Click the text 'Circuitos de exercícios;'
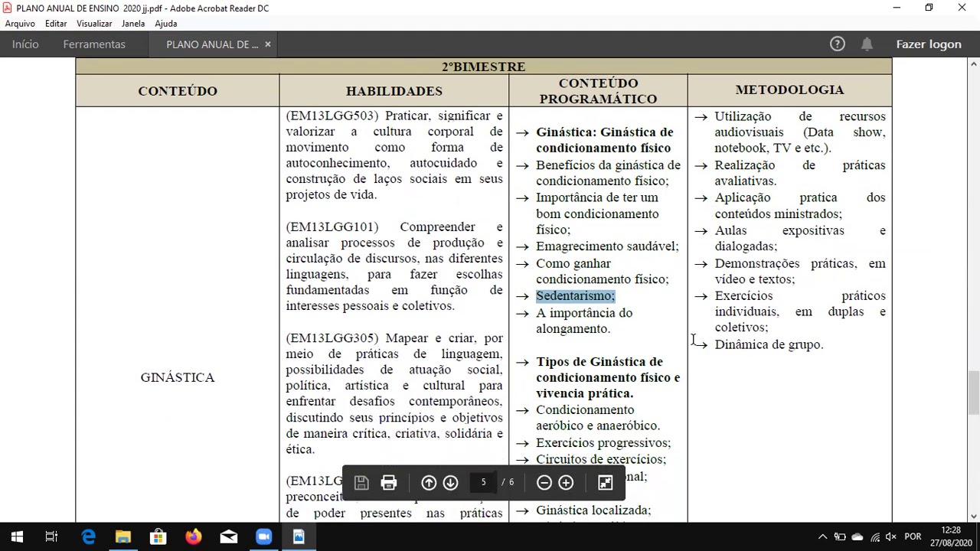Image resolution: width=980 pixels, height=551 pixels. 601,459
